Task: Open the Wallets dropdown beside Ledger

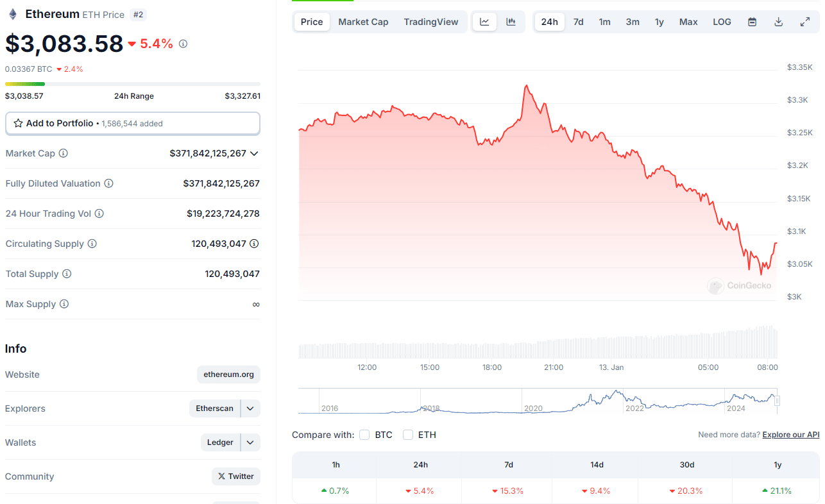Action: [x=250, y=442]
